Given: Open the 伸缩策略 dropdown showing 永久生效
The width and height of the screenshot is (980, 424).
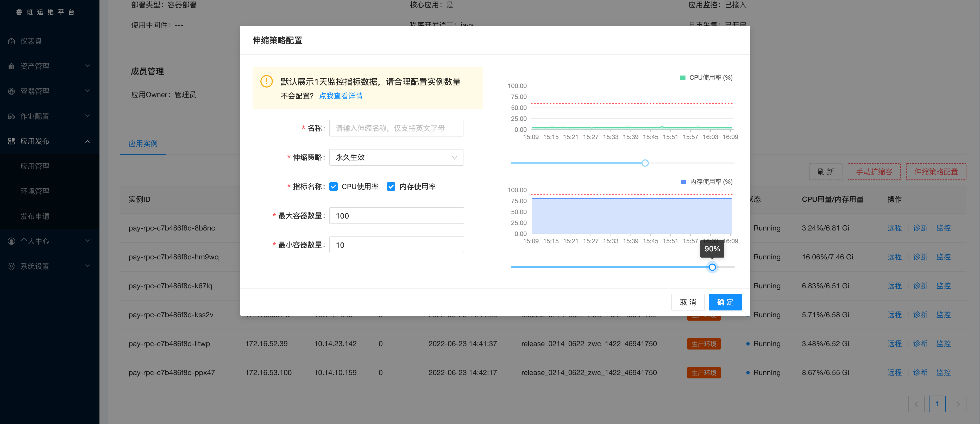Looking at the screenshot, I should tap(396, 158).
